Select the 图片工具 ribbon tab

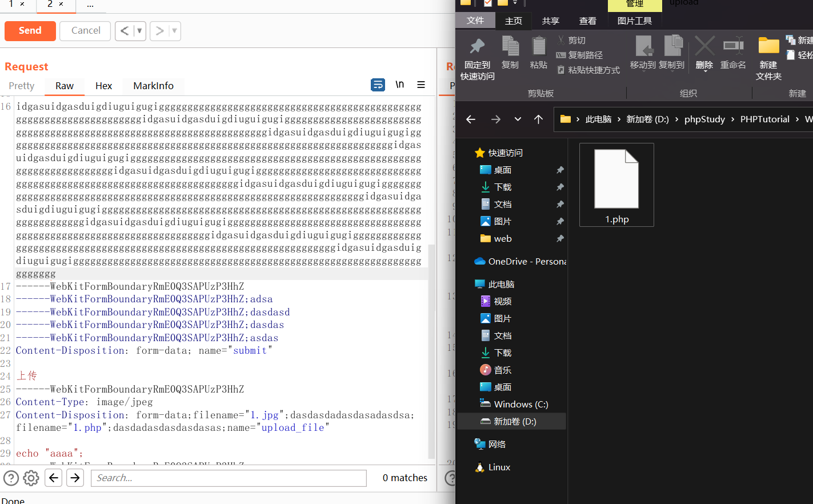coord(635,21)
